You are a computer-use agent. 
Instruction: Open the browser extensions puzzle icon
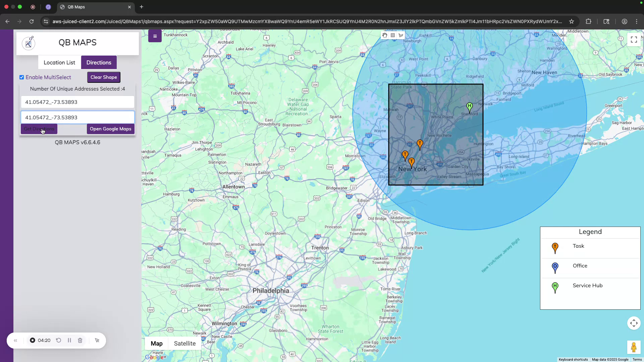pyautogui.click(x=589, y=21)
